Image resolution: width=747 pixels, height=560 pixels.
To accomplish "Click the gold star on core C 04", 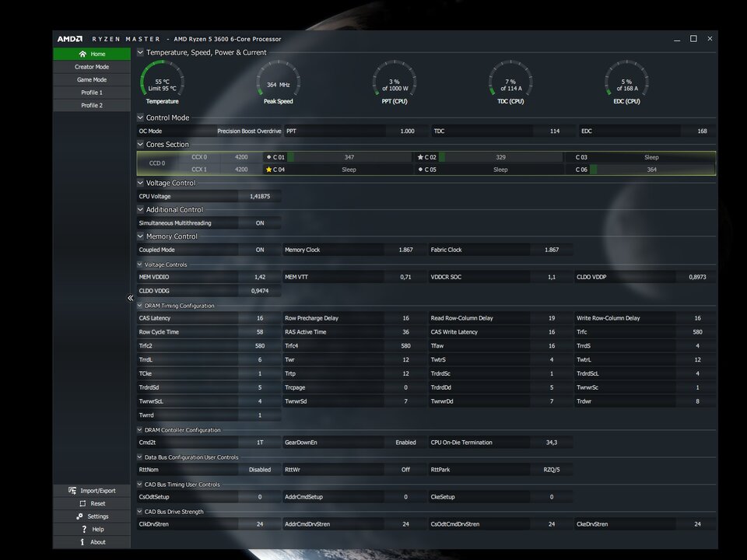I will click(268, 170).
